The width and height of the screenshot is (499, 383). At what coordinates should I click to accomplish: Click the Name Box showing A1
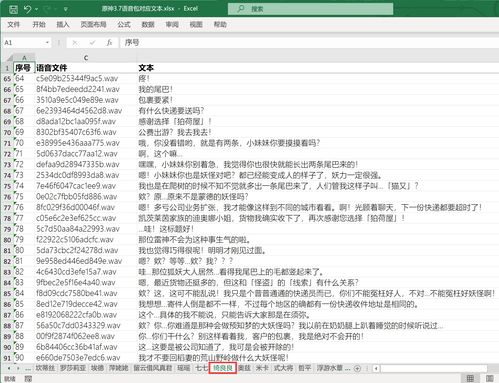[x=23, y=43]
